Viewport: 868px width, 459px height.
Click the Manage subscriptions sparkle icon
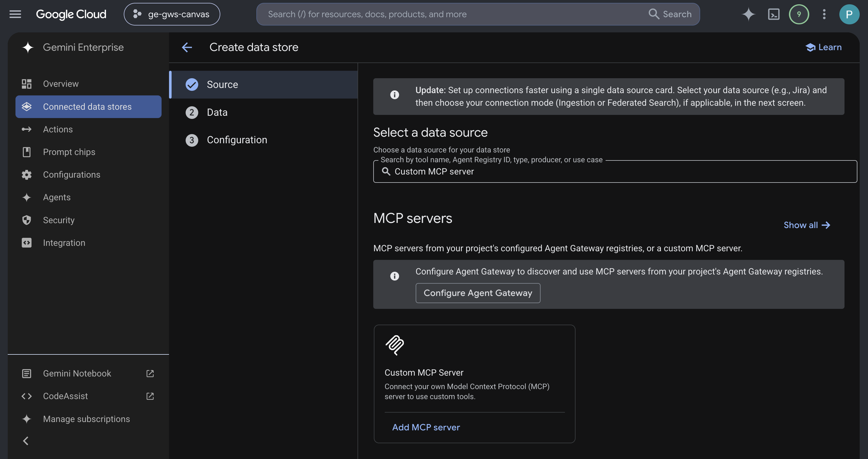27,419
